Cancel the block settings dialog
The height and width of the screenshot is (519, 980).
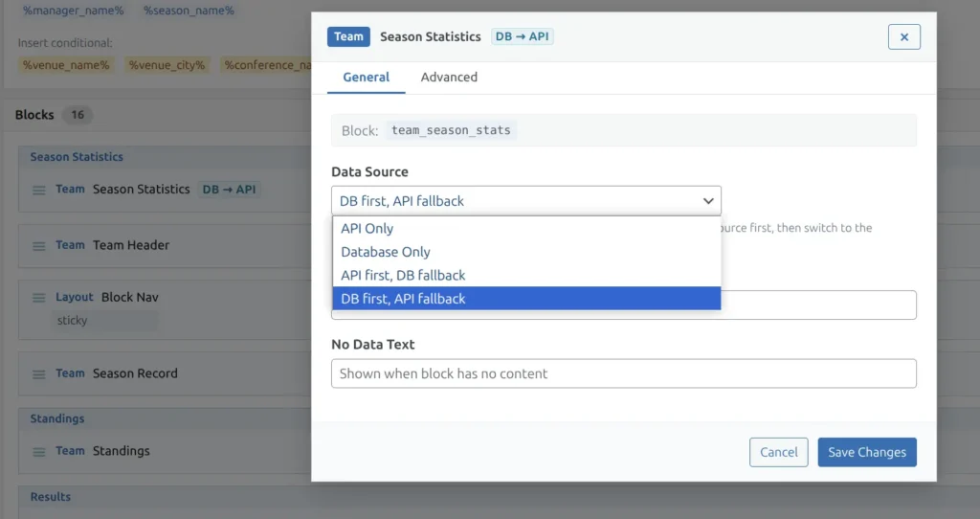[779, 452]
